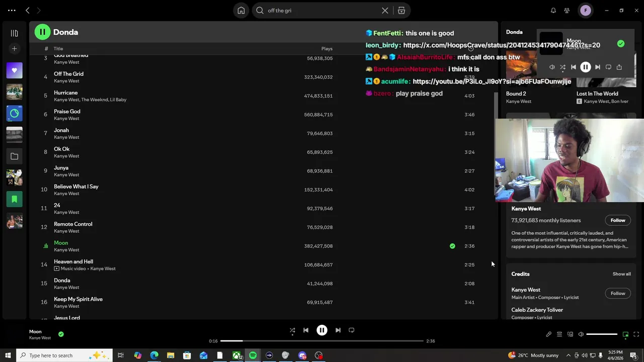Click the search field
This screenshot has width=644, height=362.
322,11
